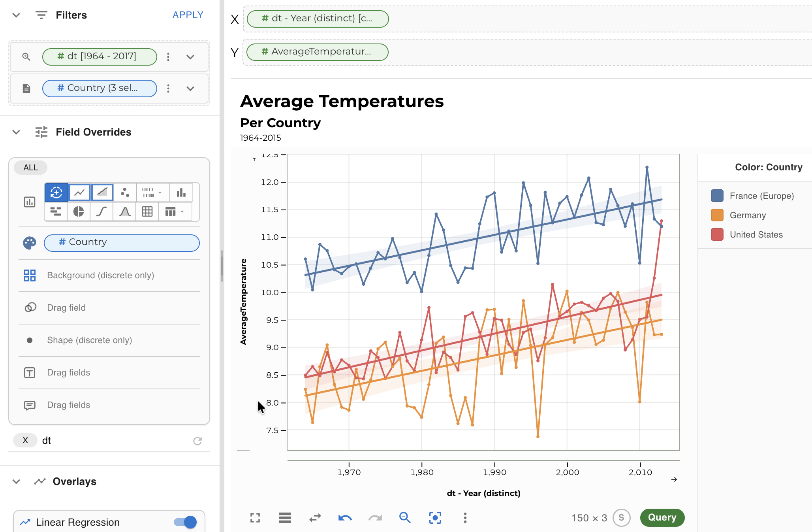This screenshot has height=532, width=812.
Task: Apply the filters
Action: coord(188,15)
